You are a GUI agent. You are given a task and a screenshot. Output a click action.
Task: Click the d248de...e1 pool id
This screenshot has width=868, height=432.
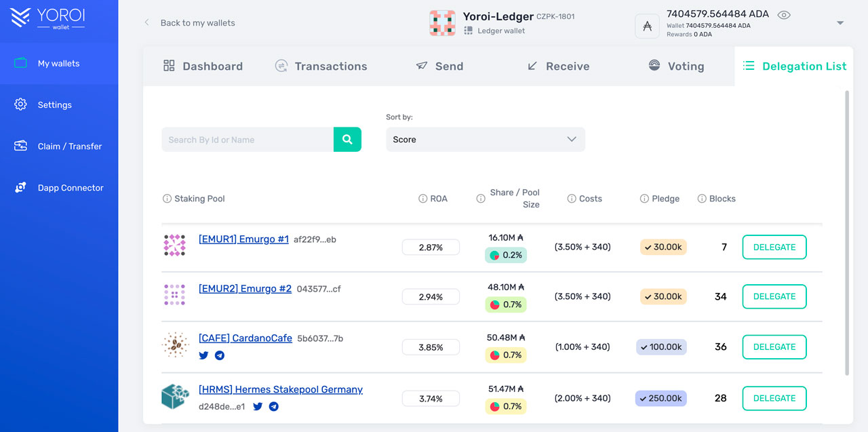pos(222,407)
